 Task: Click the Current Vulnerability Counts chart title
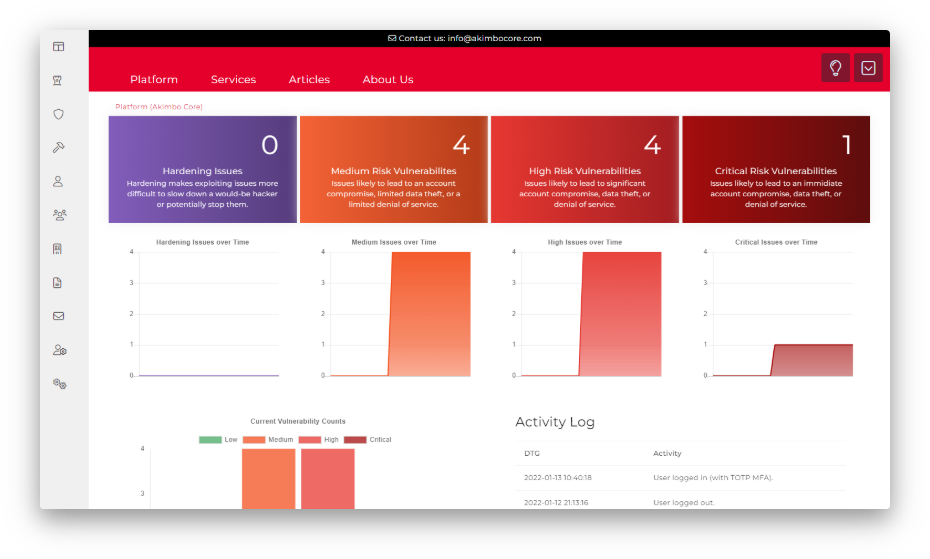coord(298,421)
